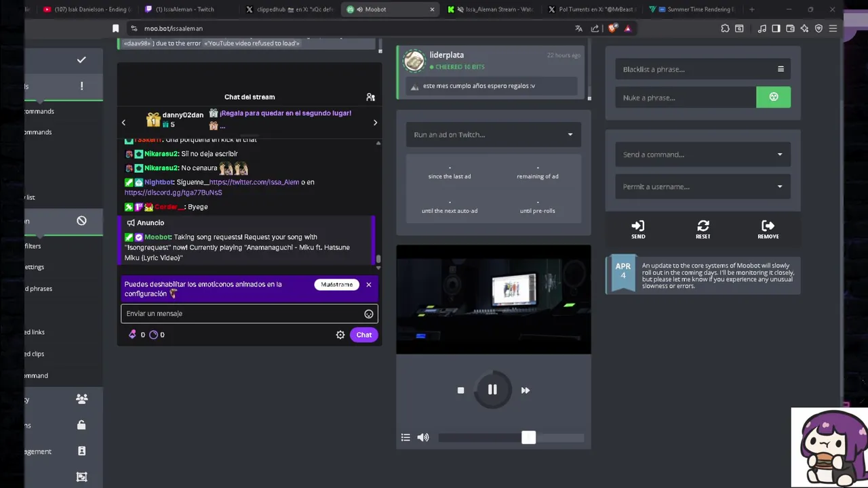The width and height of the screenshot is (868, 488).
Task: Click the SEND button
Action: tap(638, 229)
